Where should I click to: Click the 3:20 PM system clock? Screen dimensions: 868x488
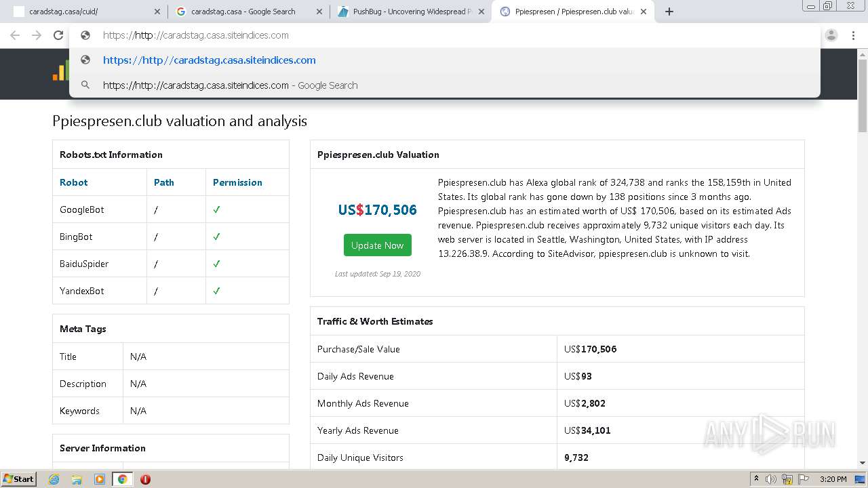[833, 479]
